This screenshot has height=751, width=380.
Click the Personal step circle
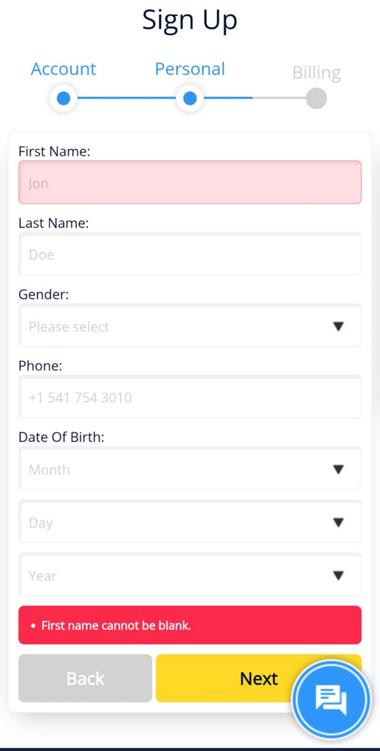click(190, 99)
